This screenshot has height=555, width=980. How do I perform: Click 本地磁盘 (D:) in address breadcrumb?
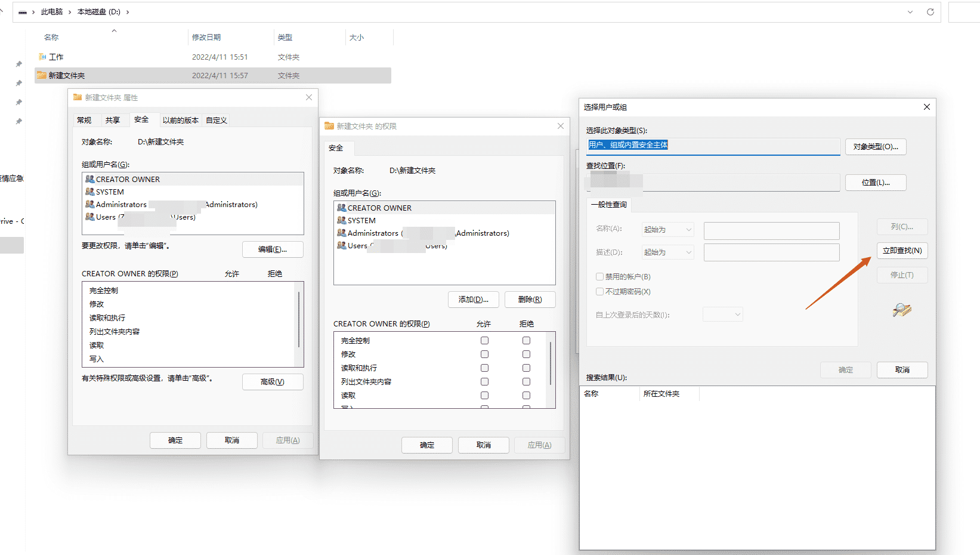click(x=99, y=12)
